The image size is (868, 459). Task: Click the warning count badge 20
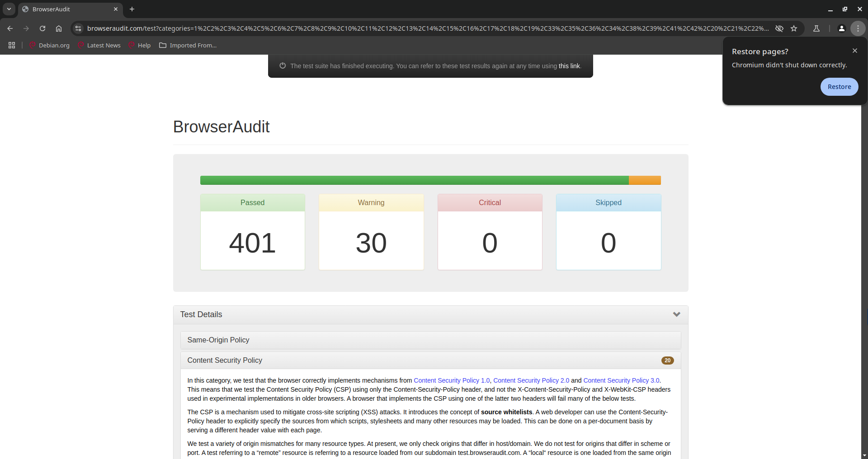tap(668, 361)
